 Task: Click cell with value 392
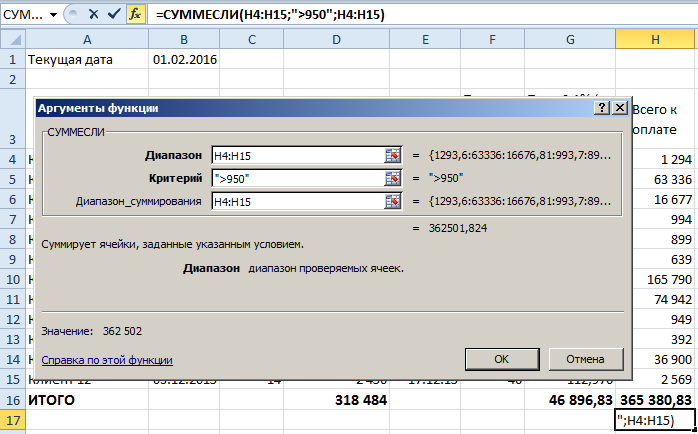[x=663, y=340]
